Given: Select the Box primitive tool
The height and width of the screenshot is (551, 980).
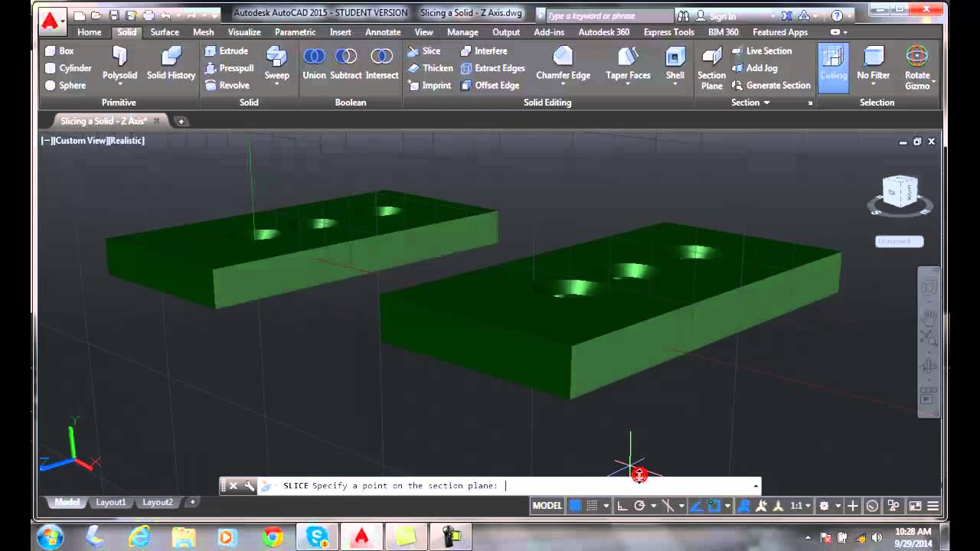Looking at the screenshot, I should click(x=60, y=51).
